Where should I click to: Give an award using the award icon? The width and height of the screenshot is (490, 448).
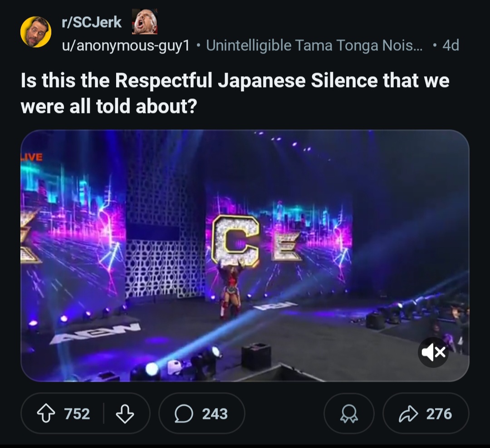click(349, 414)
